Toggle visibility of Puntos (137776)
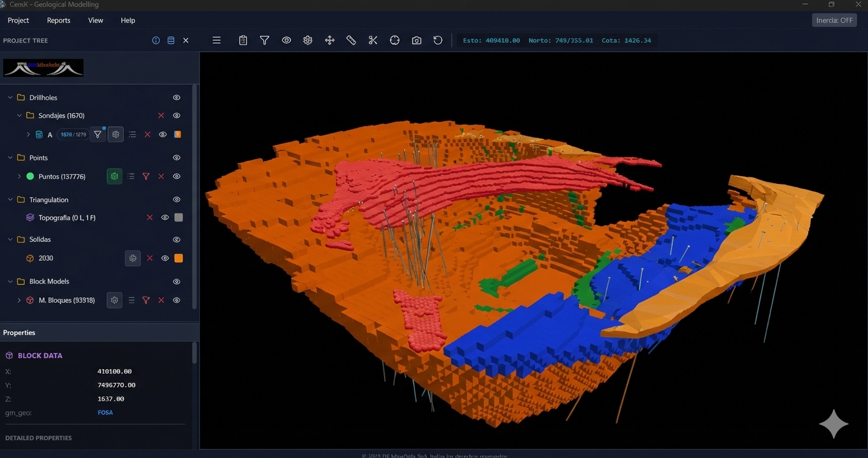The height and width of the screenshot is (458, 868). click(176, 177)
